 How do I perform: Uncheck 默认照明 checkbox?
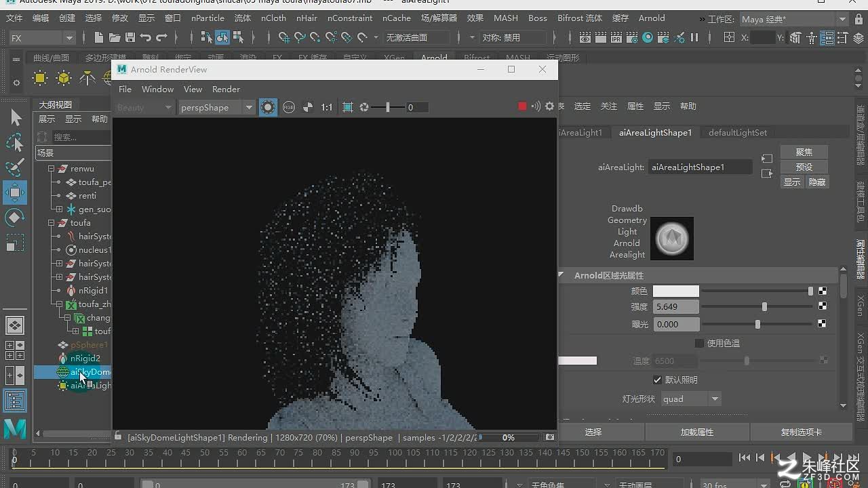[x=657, y=380]
